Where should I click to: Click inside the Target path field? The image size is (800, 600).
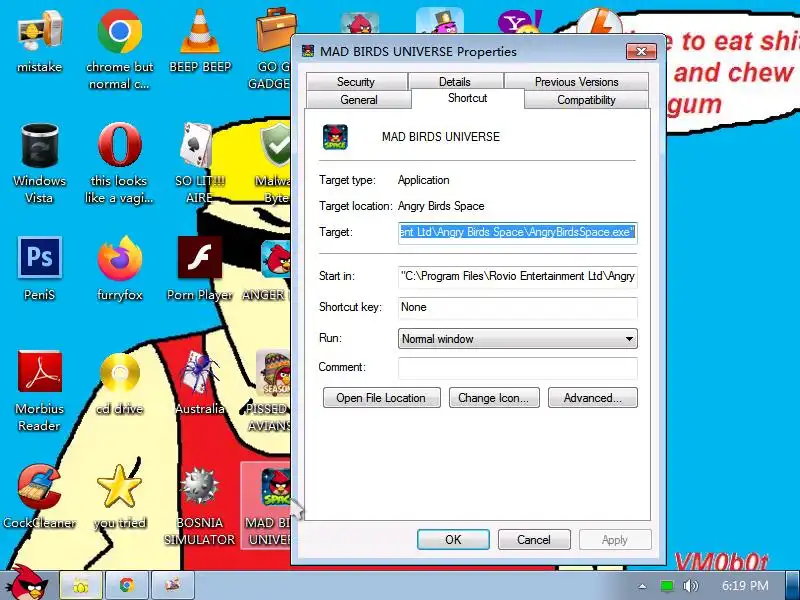point(517,233)
